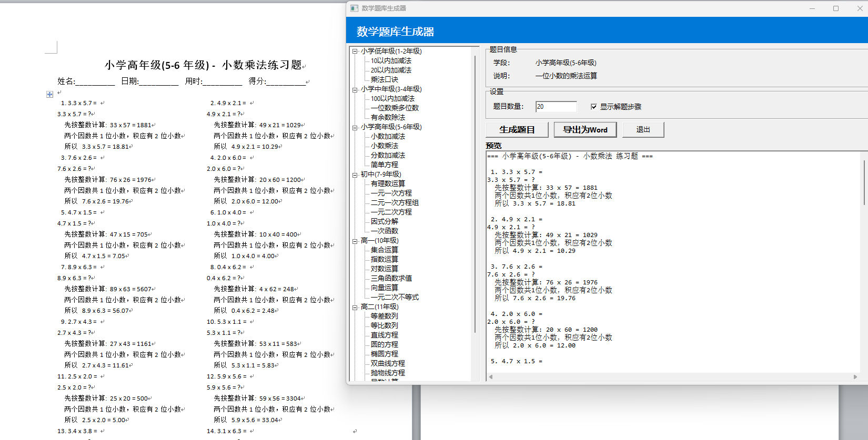
Task: Select 分数加减法 in the tree
Action: coord(388,156)
